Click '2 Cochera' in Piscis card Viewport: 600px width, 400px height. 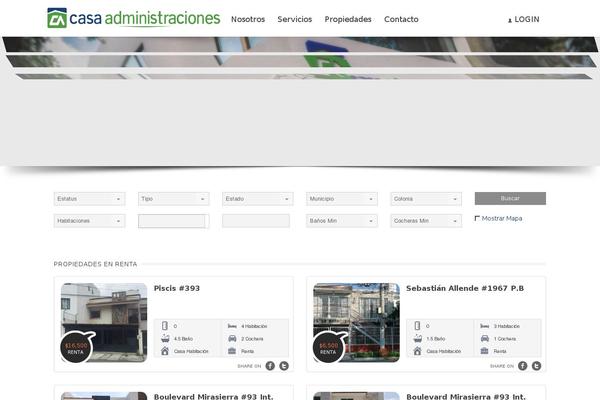point(252,339)
